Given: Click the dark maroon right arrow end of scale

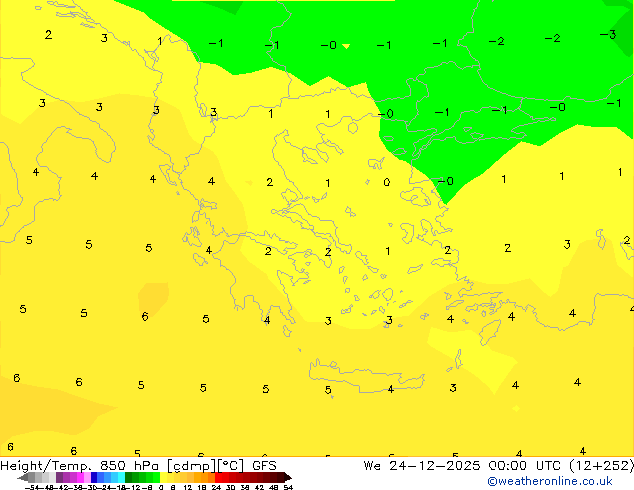Looking at the screenshot, I should click(288, 477).
